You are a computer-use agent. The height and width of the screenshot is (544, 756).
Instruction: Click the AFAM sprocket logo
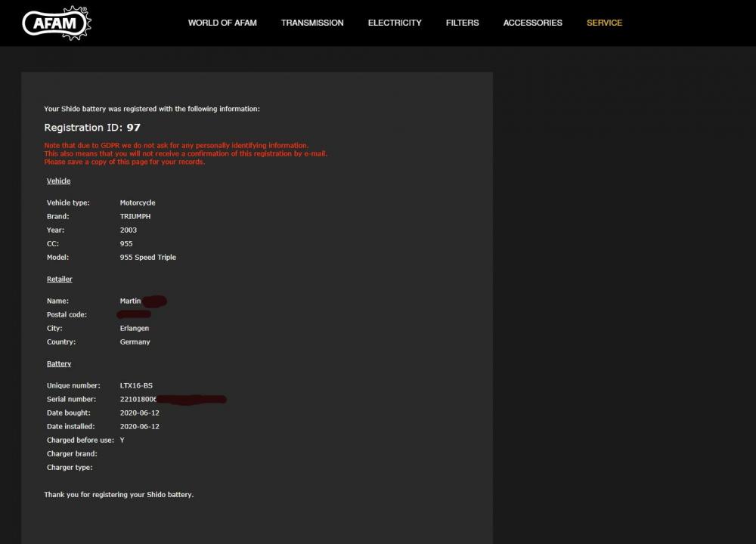[57, 23]
